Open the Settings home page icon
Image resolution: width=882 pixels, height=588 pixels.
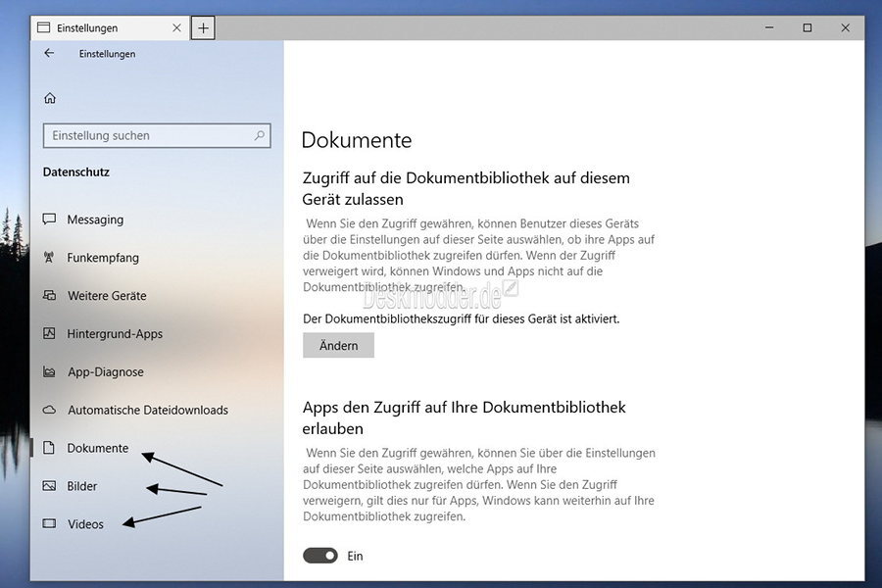pos(49,97)
